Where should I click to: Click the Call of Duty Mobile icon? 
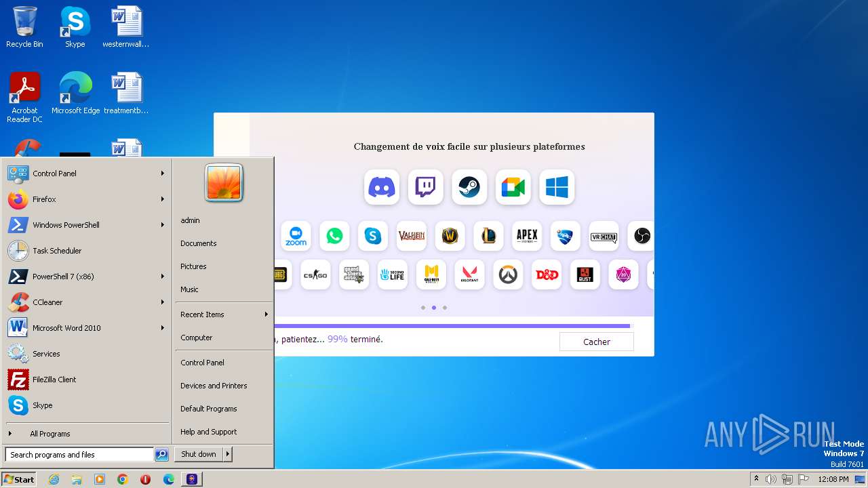click(x=431, y=274)
